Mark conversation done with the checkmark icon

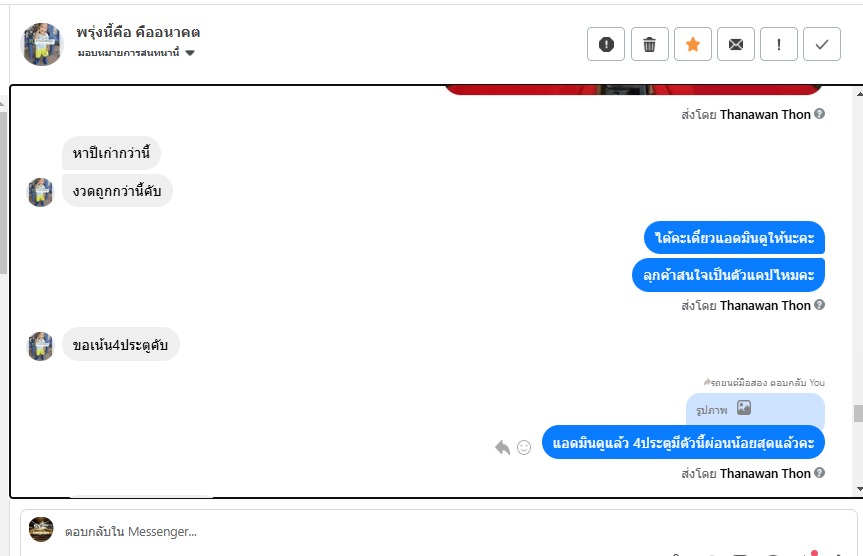[822, 44]
